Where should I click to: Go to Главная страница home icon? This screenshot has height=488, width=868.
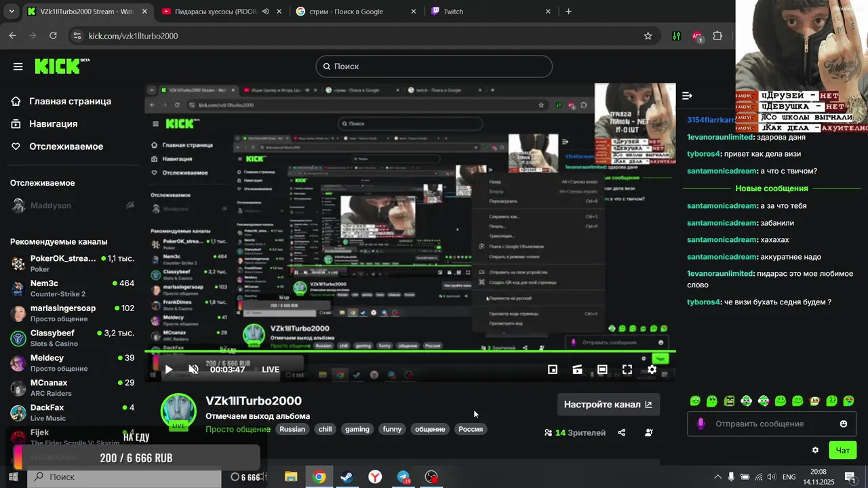click(16, 101)
